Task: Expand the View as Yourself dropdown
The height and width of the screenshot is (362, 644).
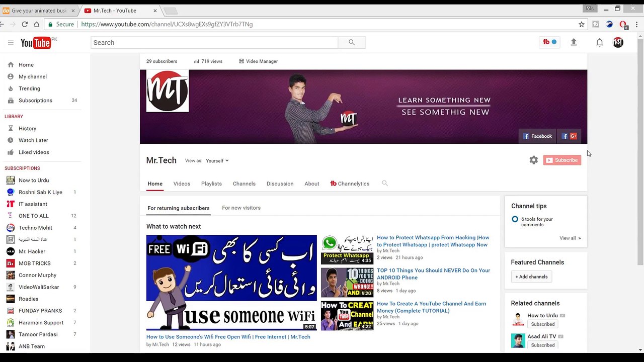Action: (x=217, y=161)
